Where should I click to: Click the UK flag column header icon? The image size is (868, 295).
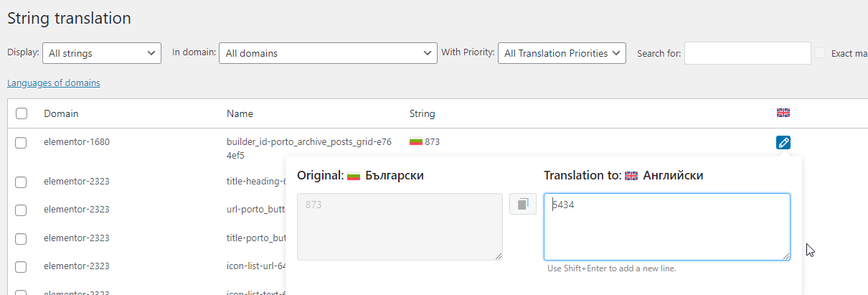click(783, 113)
